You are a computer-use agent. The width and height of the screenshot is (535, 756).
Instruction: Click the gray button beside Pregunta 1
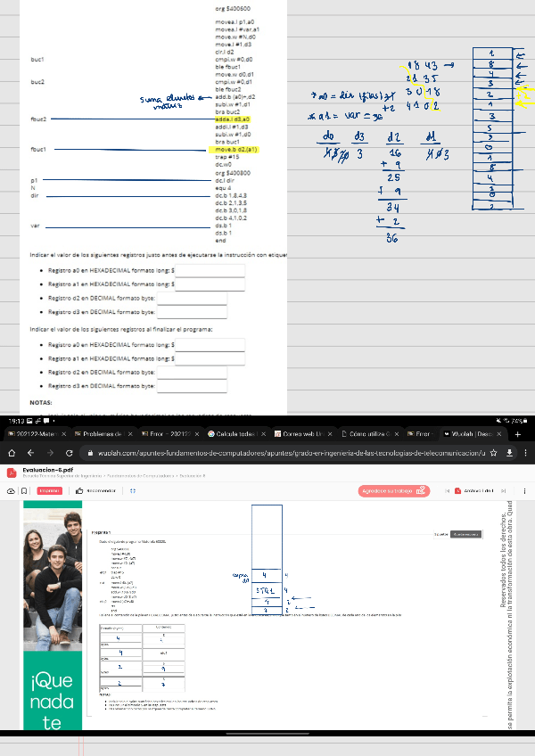(465, 534)
